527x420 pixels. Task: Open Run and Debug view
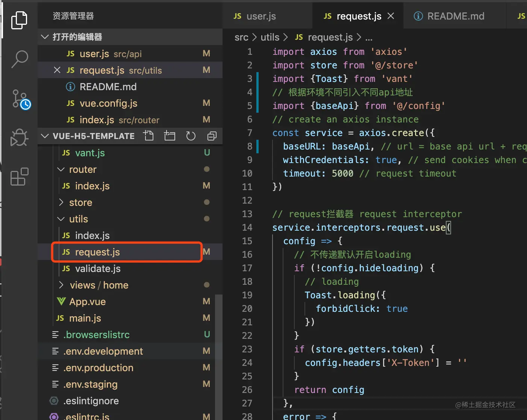[19, 137]
